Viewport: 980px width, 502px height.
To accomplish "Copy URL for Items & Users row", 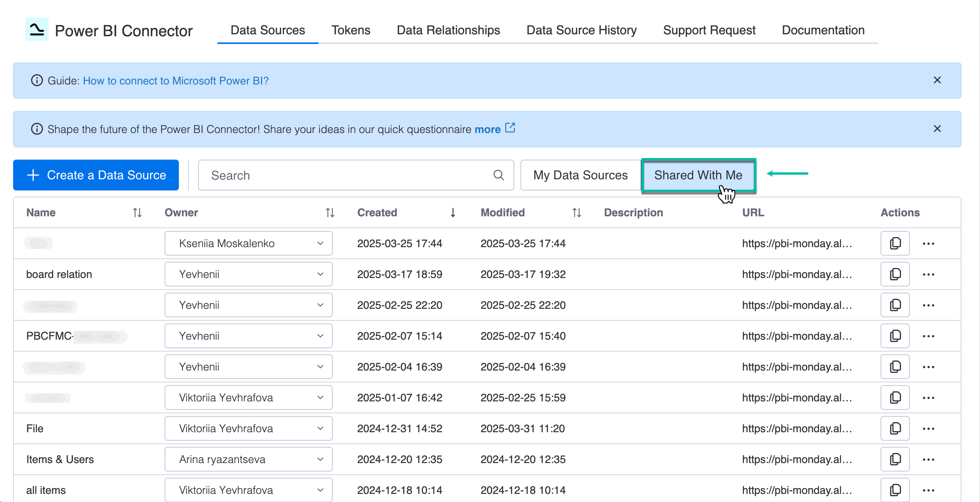I will (895, 459).
